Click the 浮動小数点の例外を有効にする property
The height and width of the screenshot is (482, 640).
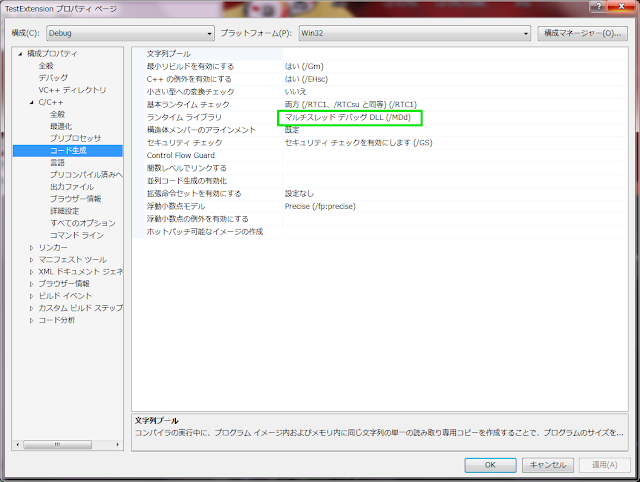[198, 219]
